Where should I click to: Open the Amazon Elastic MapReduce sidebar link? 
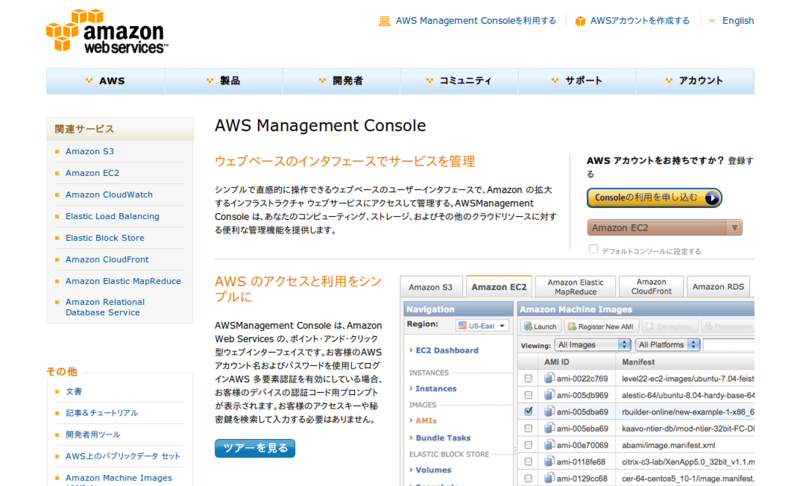[x=123, y=281]
